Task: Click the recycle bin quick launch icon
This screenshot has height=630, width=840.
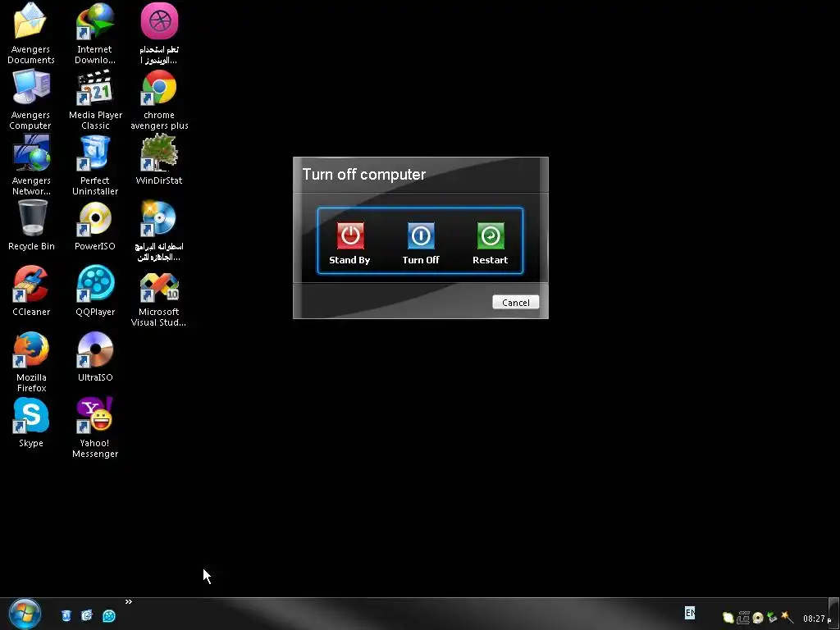Action: (x=66, y=616)
